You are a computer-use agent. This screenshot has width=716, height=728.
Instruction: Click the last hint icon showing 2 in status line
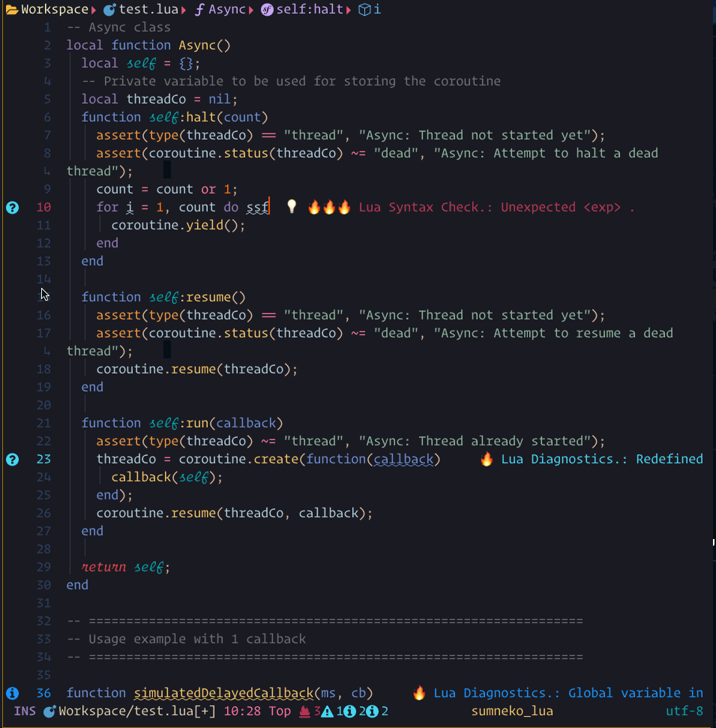(x=373, y=712)
